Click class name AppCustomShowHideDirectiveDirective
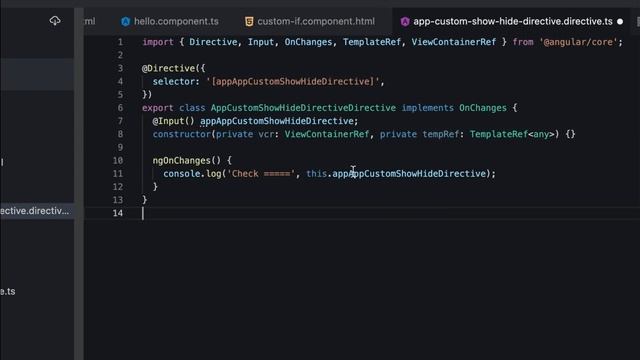The width and height of the screenshot is (640, 360). pos(303,108)
